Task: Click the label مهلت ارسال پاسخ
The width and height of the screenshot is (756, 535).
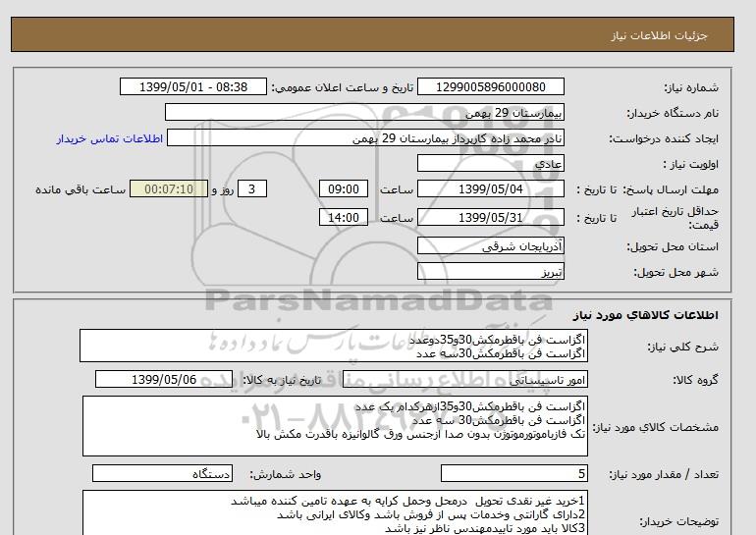Action: tap(671, 189)
